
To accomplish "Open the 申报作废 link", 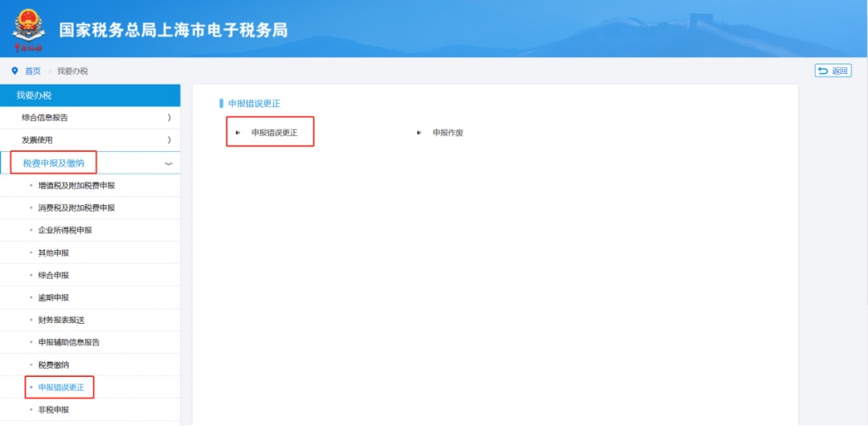I will (448, 133).
